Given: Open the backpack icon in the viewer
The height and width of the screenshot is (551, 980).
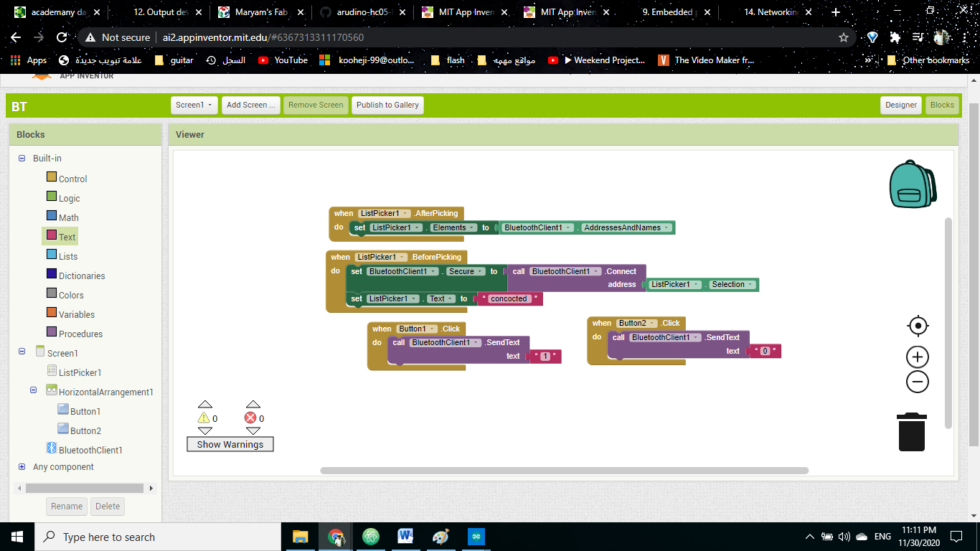Looking at the screenshot, I should click(x=913, y=184).
